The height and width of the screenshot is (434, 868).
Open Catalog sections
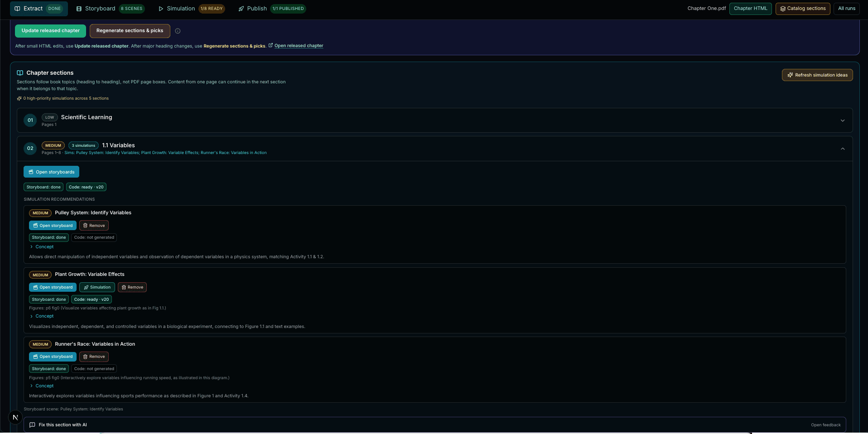(x=802, y=9)
